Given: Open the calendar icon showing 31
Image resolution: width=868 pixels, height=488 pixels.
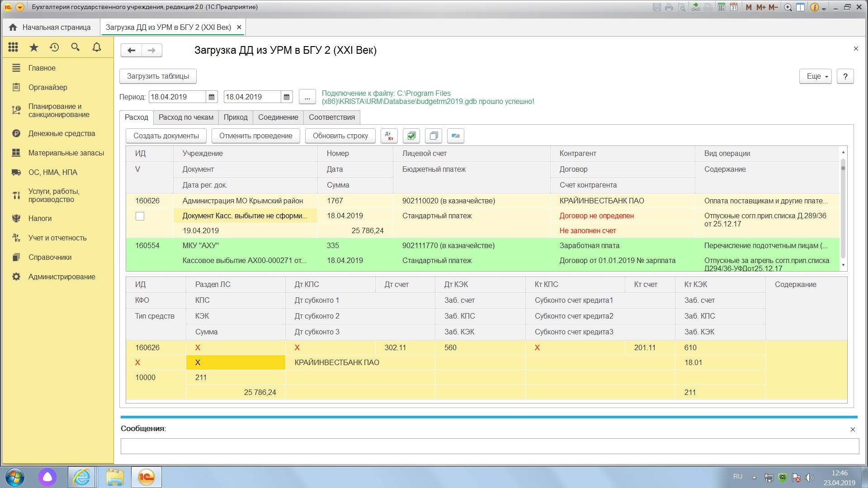Looking at the screenshot, I should [x=734, y=7].
